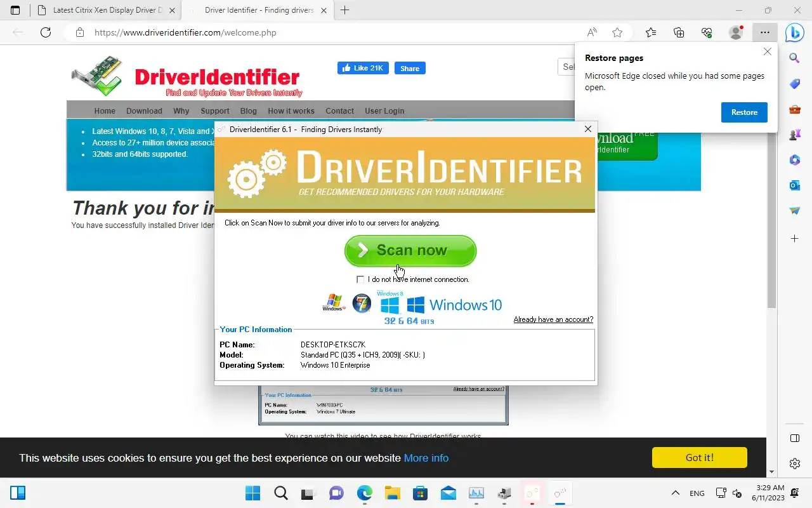Close the DriverIdentifier 6.1 dialog
812x508 pixels.
click(x=587, y=129)
